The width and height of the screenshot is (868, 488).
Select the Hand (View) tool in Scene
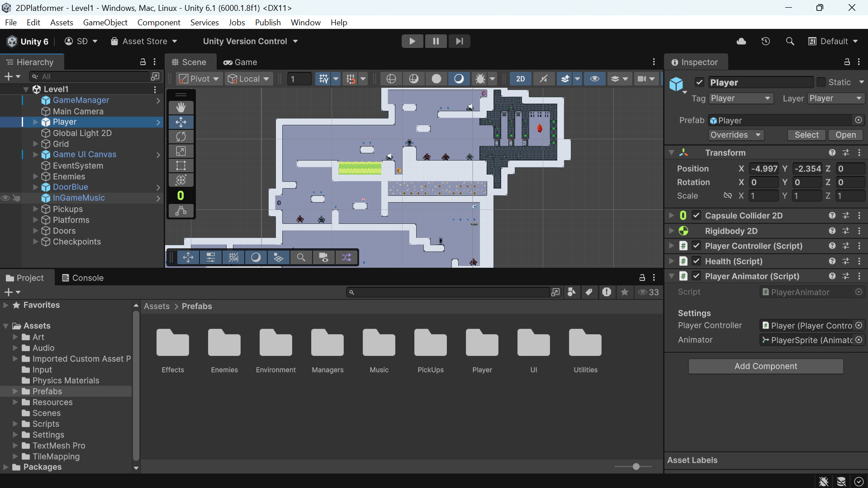181,108
